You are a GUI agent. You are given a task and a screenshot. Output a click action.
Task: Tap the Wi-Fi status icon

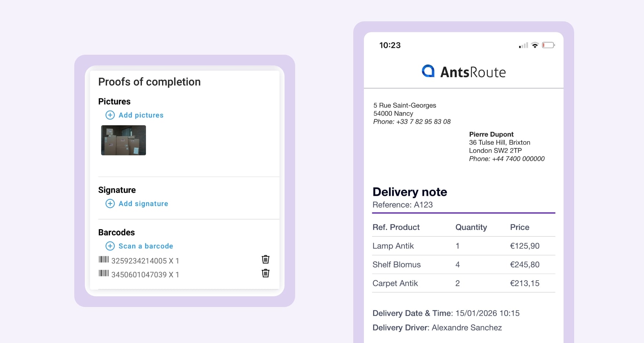(535, 45)
